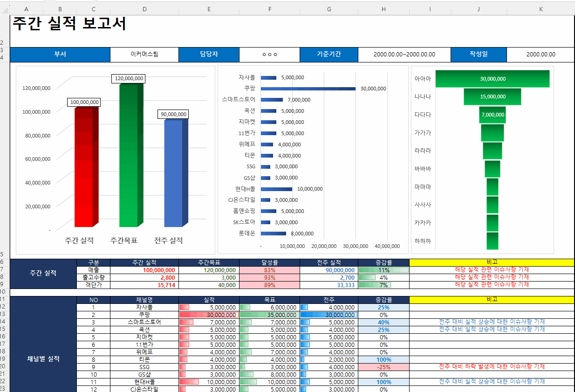Click the ○ ○ ○ person-in-charge cell
Image resolution: width=575 pixels, height=392 pixels.
pyautogui.click(x=269, y=54)
